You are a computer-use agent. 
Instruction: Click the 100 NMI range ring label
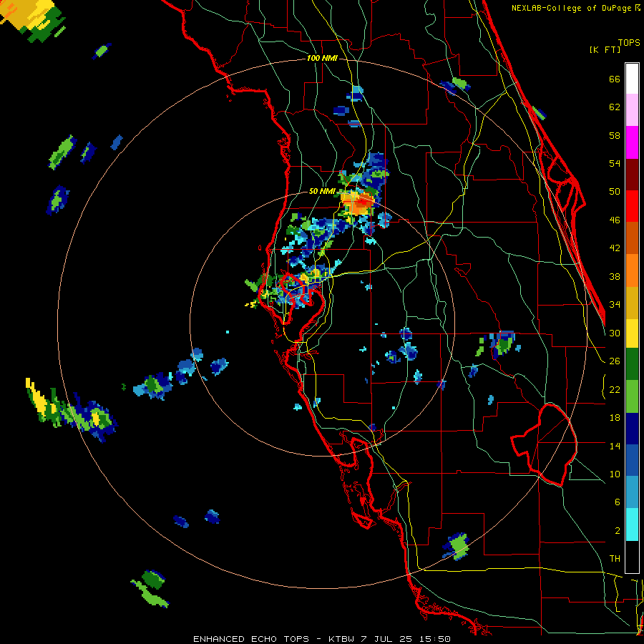pyautogui.click(x=322, y=59)
